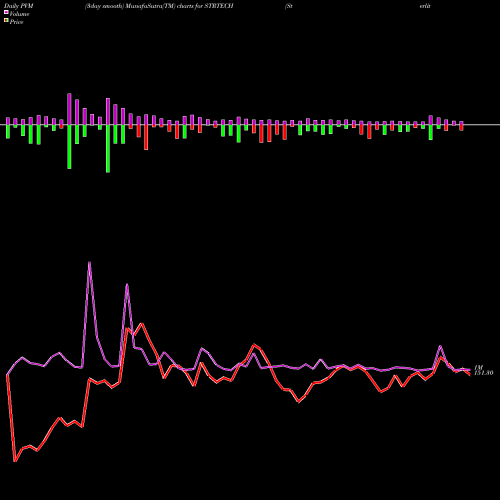Select the Volume legend label
Screen dimensions: 500x500
(19, 14)
